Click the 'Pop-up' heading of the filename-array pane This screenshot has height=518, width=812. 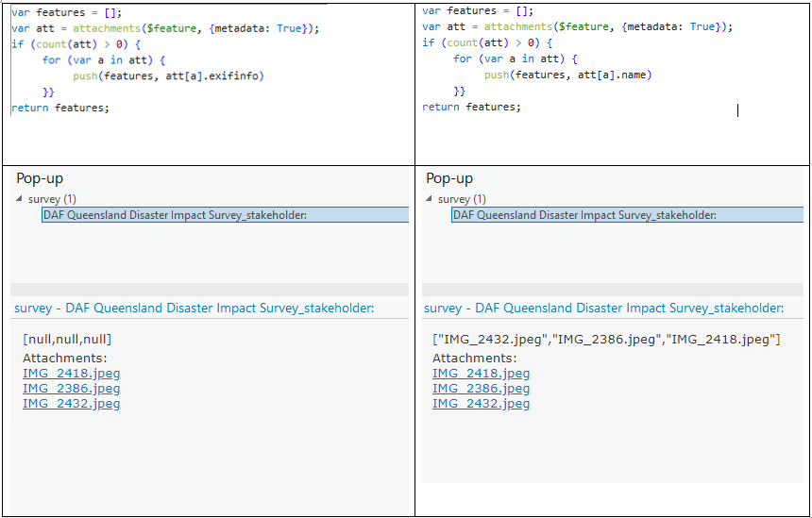coord(449,178)
